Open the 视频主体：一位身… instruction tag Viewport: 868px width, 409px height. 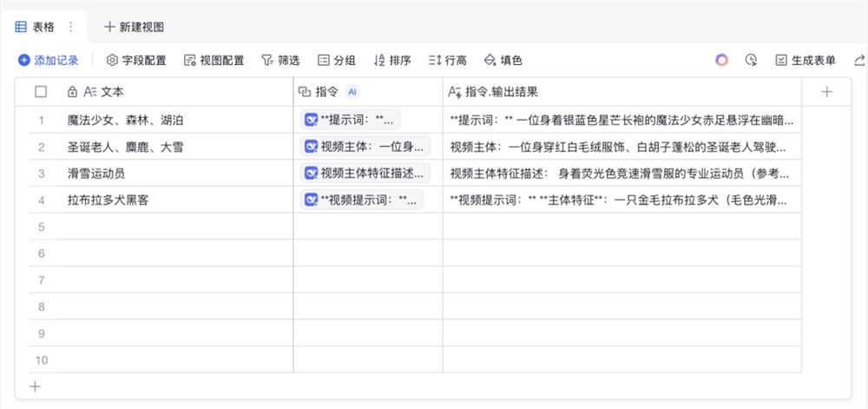tap(365, 147)
